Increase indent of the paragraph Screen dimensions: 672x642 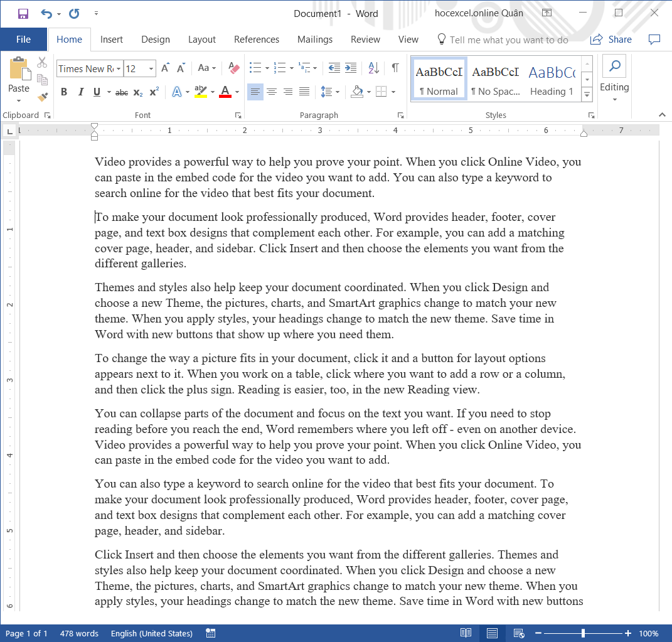pyautogui.click(x=351, y=68)
